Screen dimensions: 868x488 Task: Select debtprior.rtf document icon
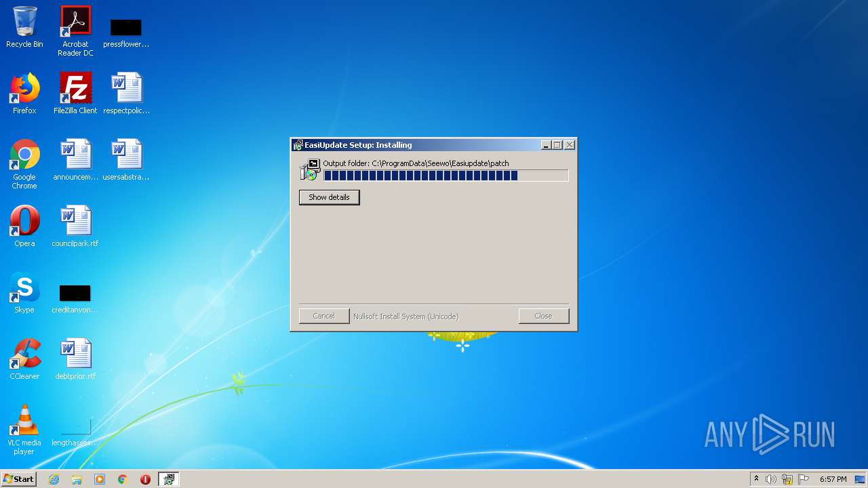[x=75, y=359]
